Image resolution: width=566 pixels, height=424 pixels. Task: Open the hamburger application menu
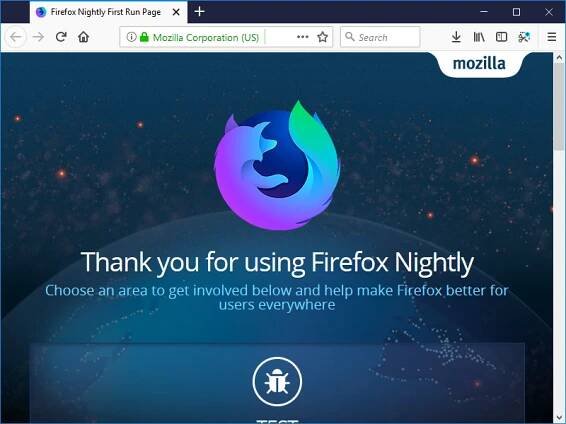tap(551, 37)
